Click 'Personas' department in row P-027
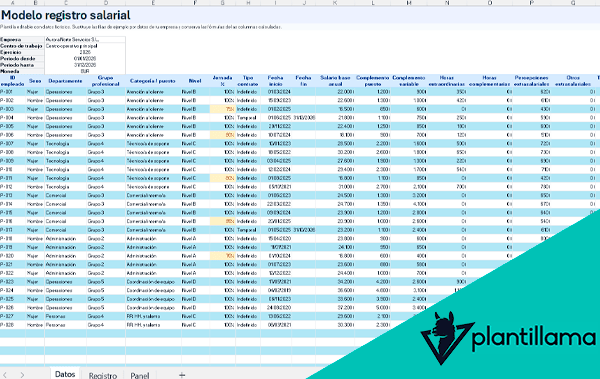Viewport: 600px width, 379px height. pyautogui.click(x=65, y=316)
